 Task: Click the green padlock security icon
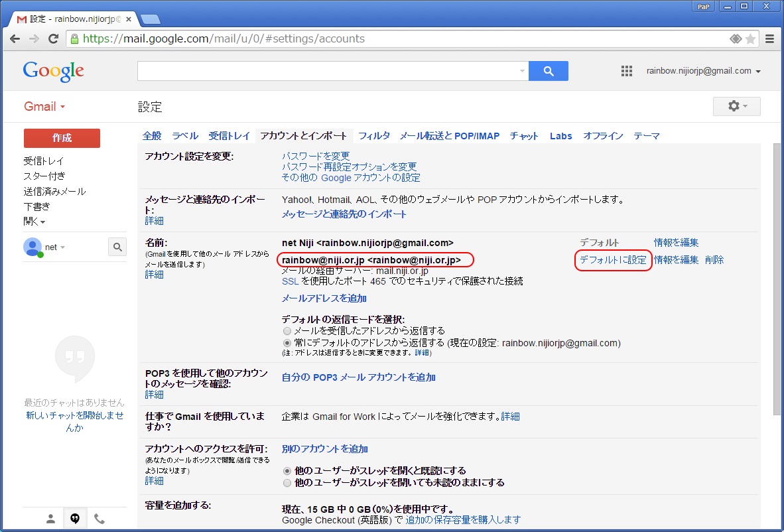tap(74, 39)
